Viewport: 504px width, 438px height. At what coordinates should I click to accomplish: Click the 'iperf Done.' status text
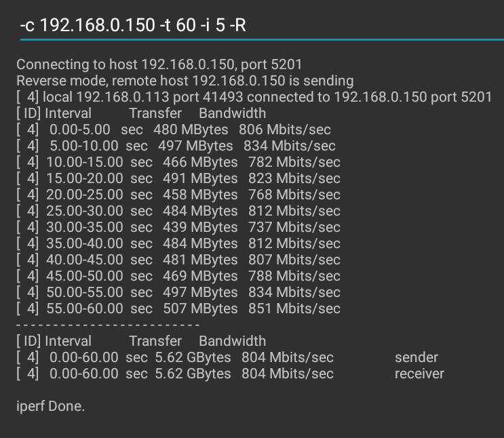pyautogui.click(x=50, y=406)
